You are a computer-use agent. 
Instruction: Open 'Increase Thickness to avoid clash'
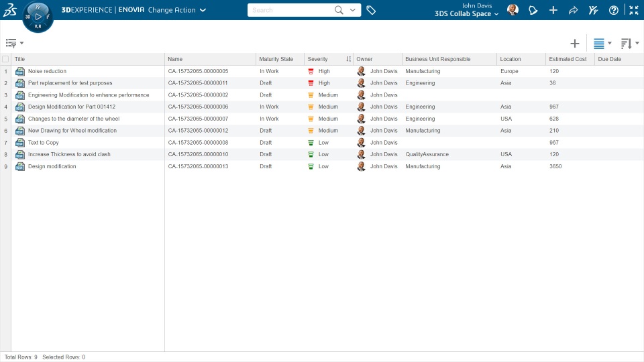[69, 154]
